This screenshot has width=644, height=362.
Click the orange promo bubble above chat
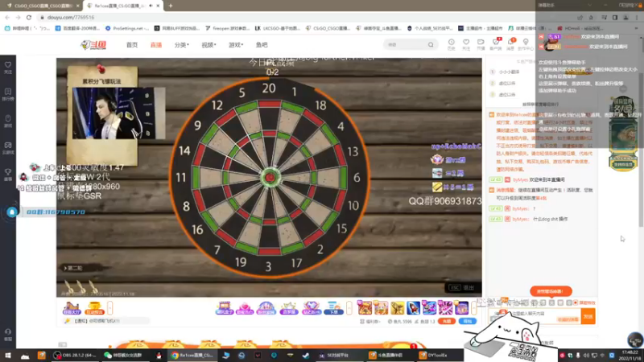[551, 291]
